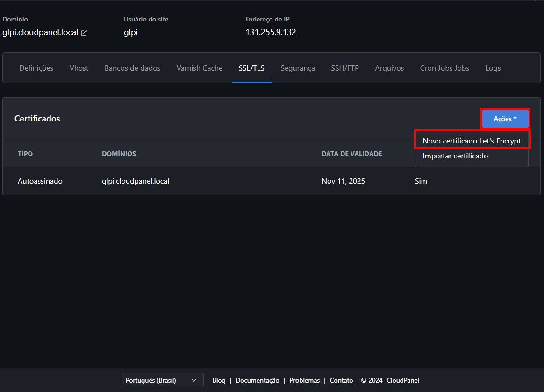Expand the Português (Brasil) language selector
This screenshot has width=544, height=392.
click(162, 380)
